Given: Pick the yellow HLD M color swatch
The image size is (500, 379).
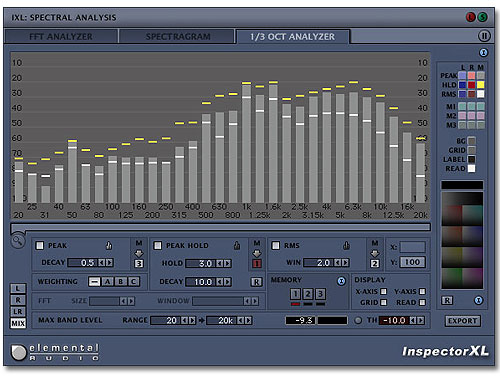Looking at the screenshot, I should click(x=480, y=85).
